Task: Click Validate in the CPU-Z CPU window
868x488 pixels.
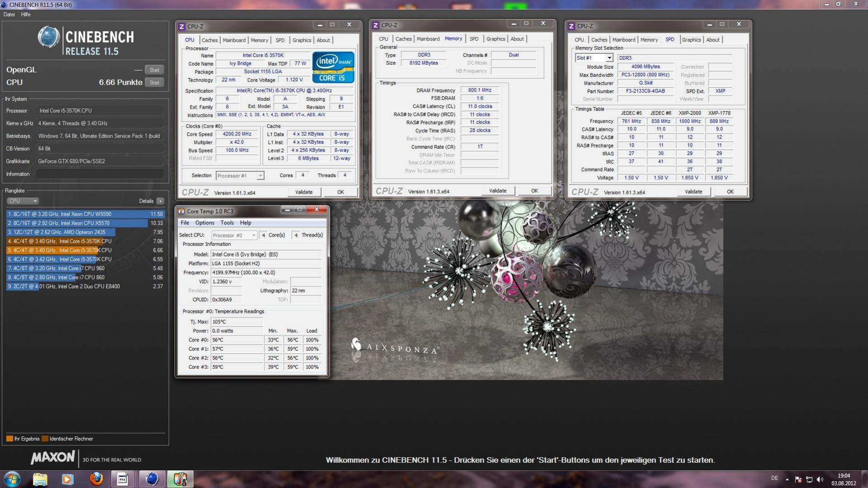Action: click(x=304, y=192)
